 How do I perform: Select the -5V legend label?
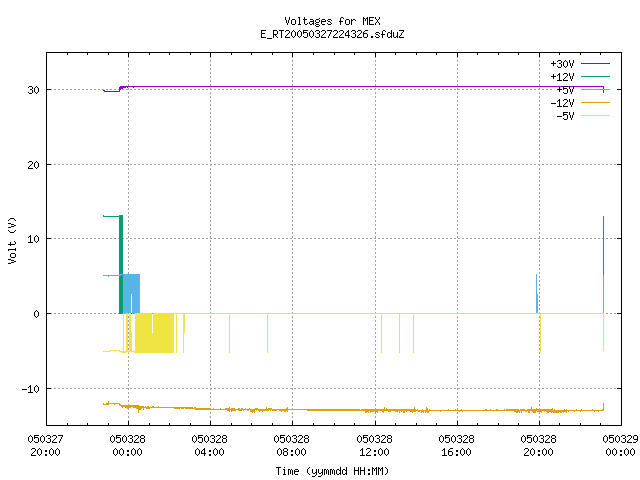(565, 116)
